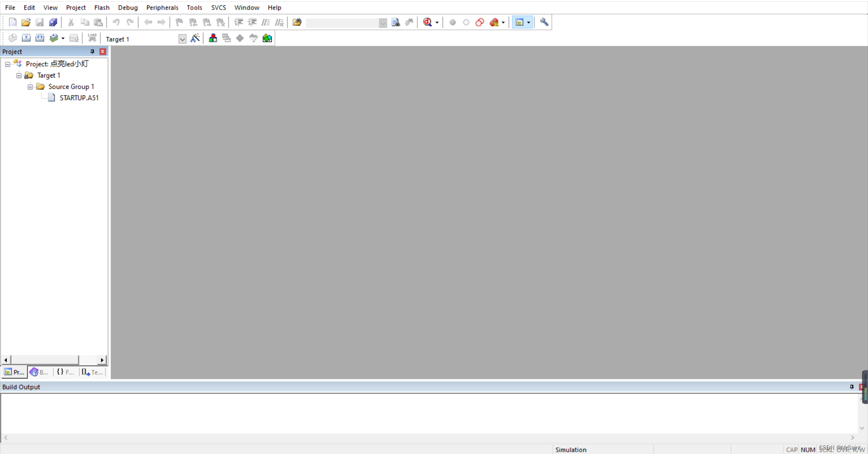
Task: Enable/Disable Breakpoint hollow circle icon
Action: point(466,22)
